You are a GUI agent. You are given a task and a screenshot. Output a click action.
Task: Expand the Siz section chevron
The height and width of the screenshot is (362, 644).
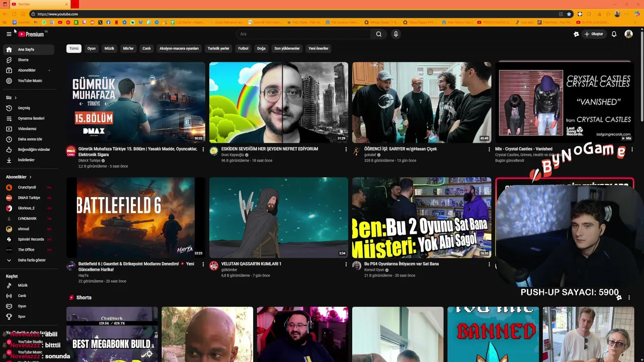(x=16, y=98)
